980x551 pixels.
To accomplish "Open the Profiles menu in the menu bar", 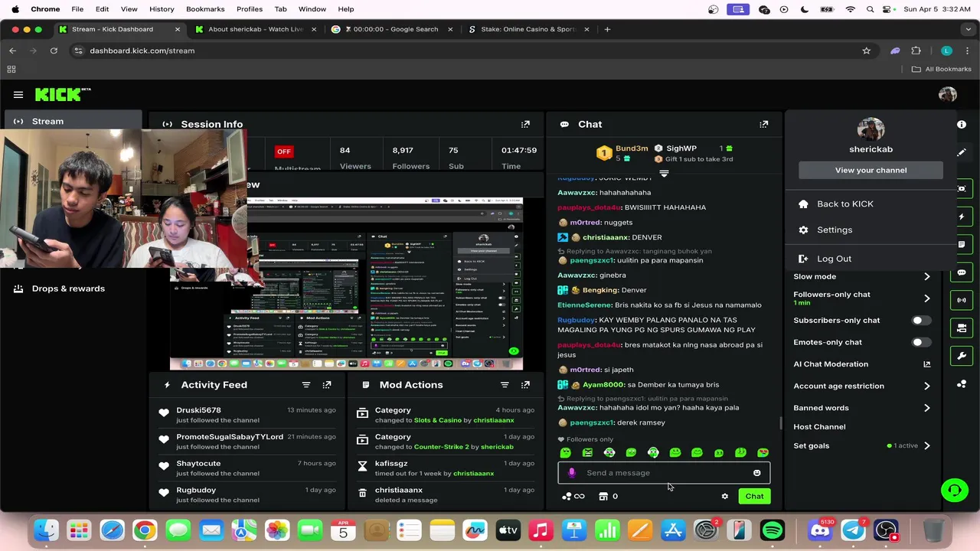I will (x=250, y=9).
